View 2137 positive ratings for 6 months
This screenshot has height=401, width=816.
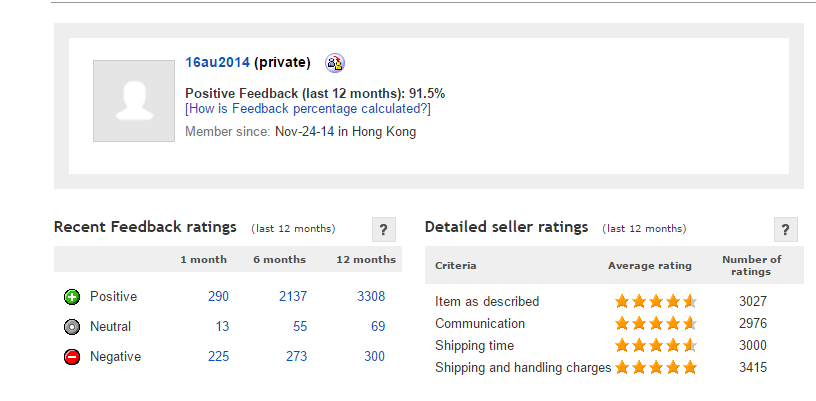tap(292, 296)
